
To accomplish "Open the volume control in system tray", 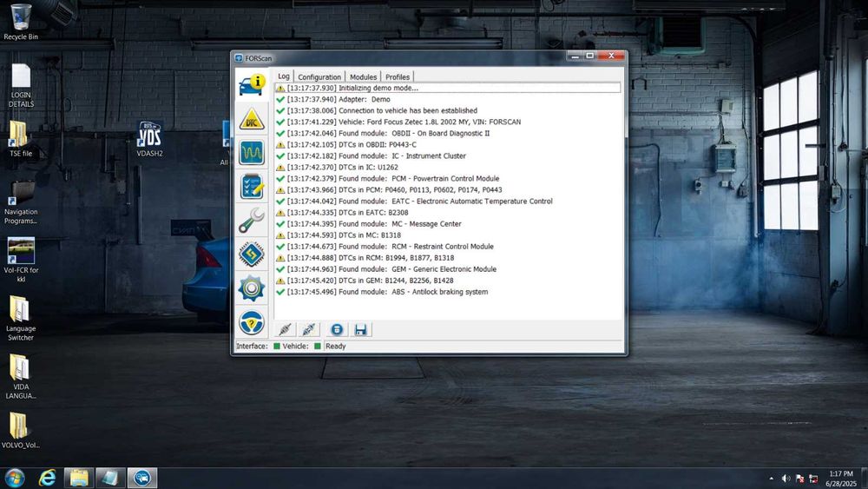I will 786,479.
